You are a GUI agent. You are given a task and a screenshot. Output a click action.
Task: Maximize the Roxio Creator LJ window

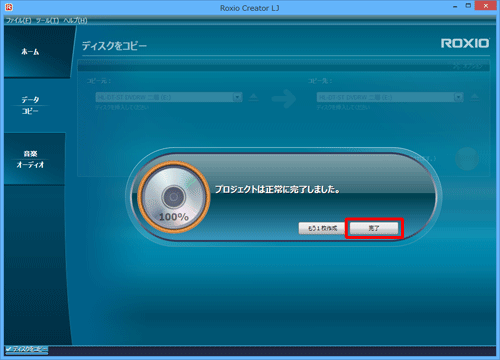(468, 6)
